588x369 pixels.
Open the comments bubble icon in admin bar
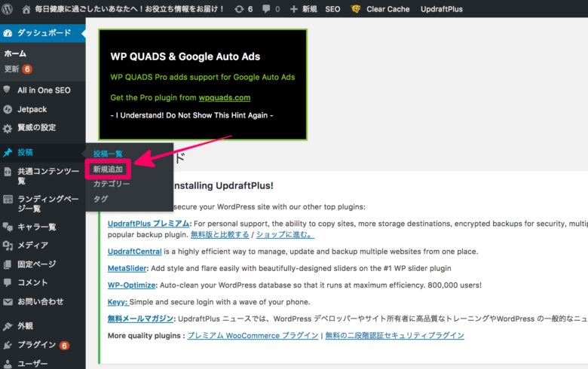click(266, 9)
